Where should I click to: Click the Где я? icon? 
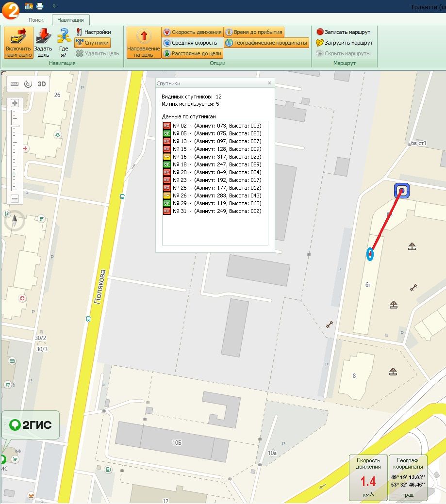(64, 43)
